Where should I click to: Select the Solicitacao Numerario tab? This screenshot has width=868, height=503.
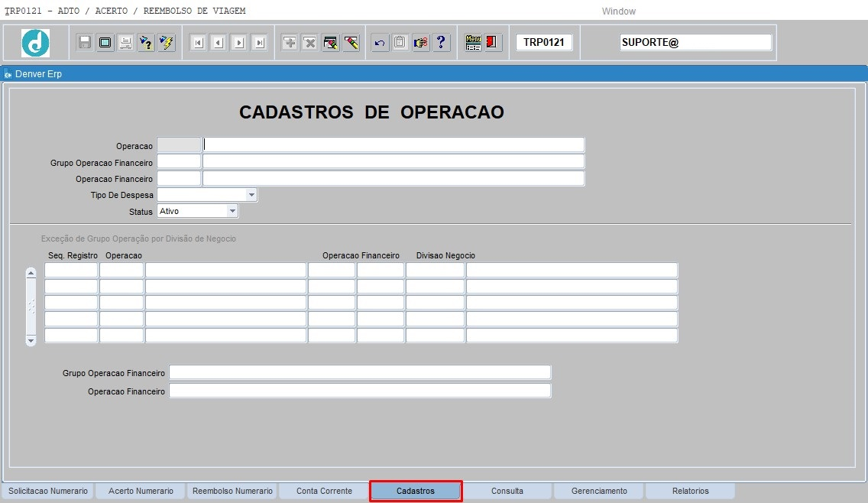48,491
